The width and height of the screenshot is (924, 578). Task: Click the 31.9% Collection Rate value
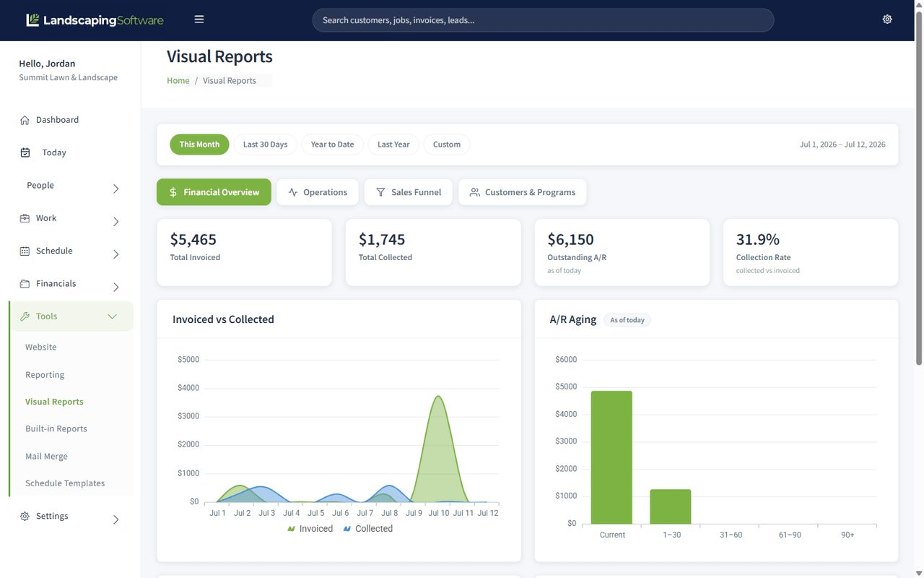(x=758, y=239)
